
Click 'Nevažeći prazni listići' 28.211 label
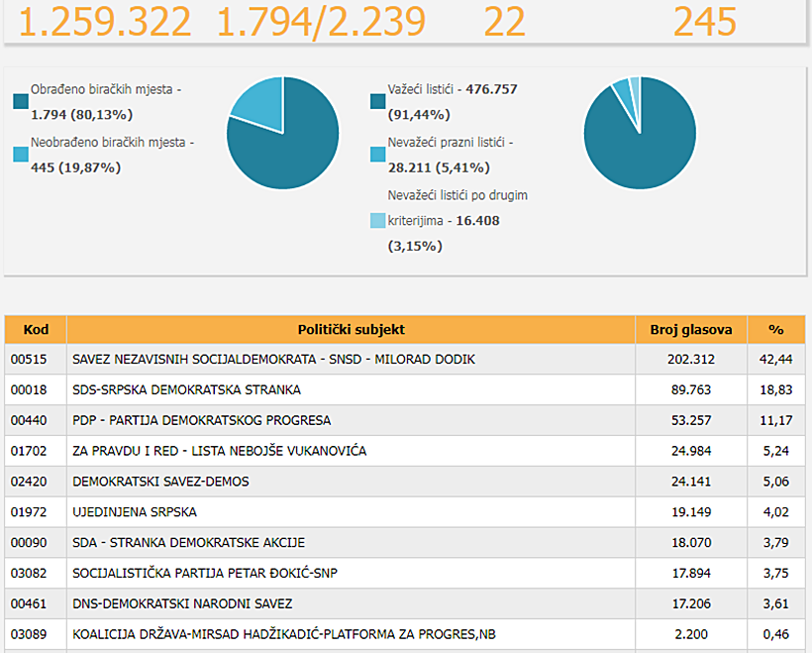pos(451,155)
